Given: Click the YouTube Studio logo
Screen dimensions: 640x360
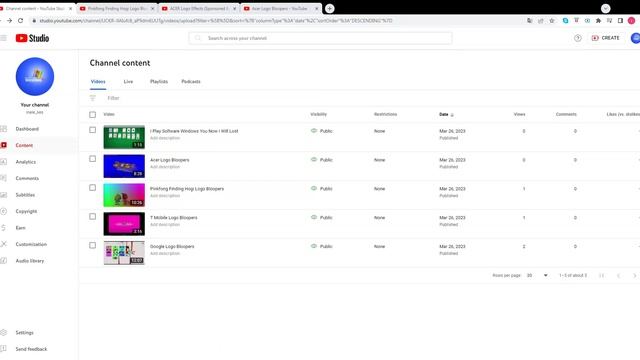Looking at the screenshot, I should click(x=32, y=38).
